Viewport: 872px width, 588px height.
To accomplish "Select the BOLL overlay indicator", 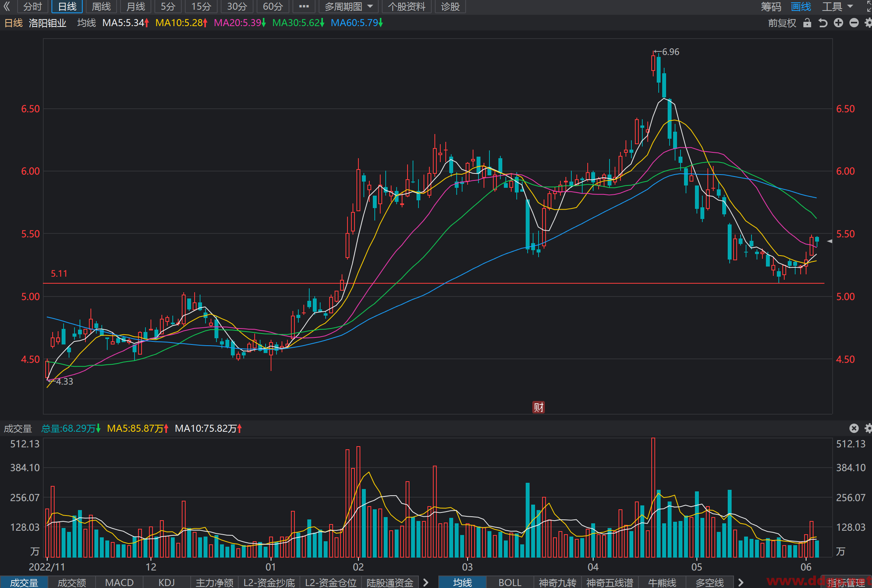I will coord(510,582).
